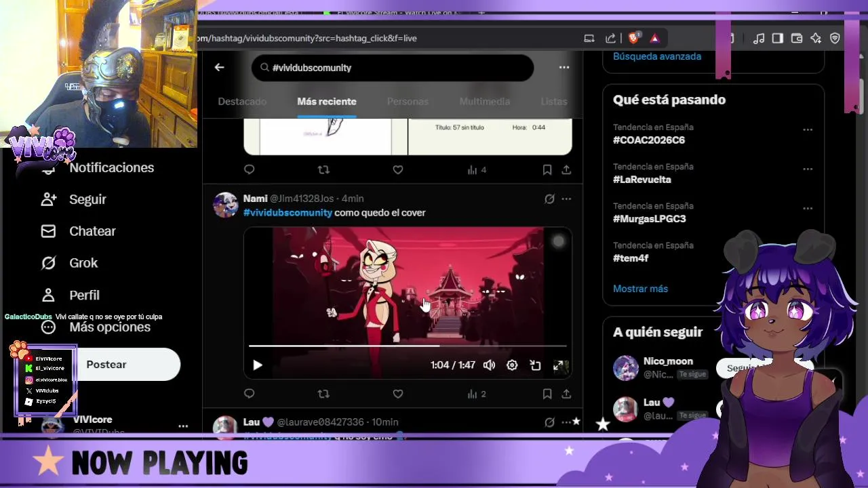Screen dimensions: 868x488
Task: Open more options on Lau's post
Action: (x=566, y=422)
